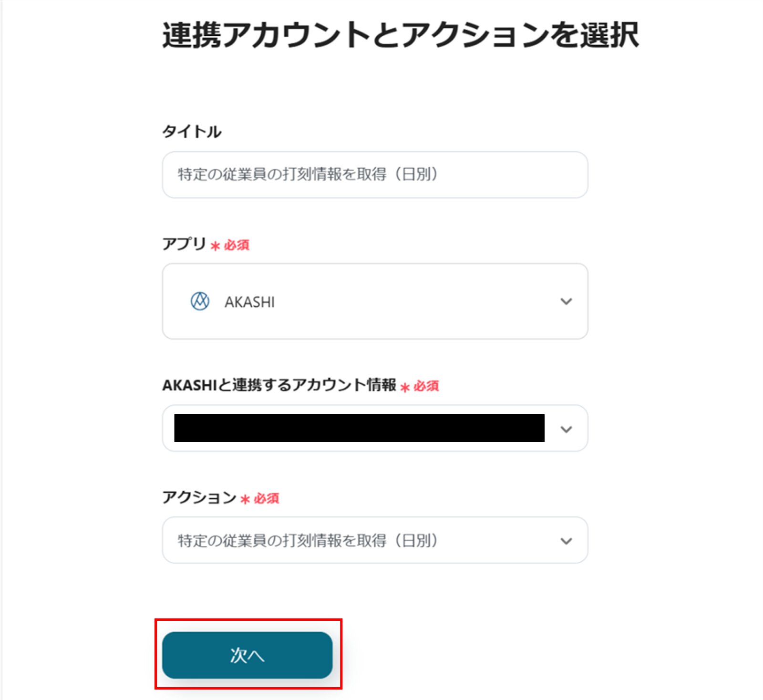Focus the タイトル text input field

pos(375,175)
